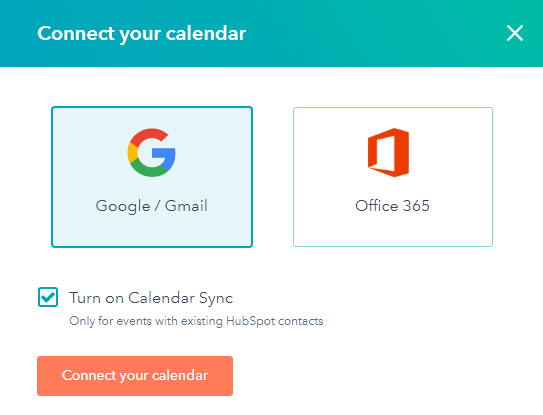This screenshot has height=415, width=543.
Task: Pick the red Microsoft Office icon
Action: tap(388, 152)
